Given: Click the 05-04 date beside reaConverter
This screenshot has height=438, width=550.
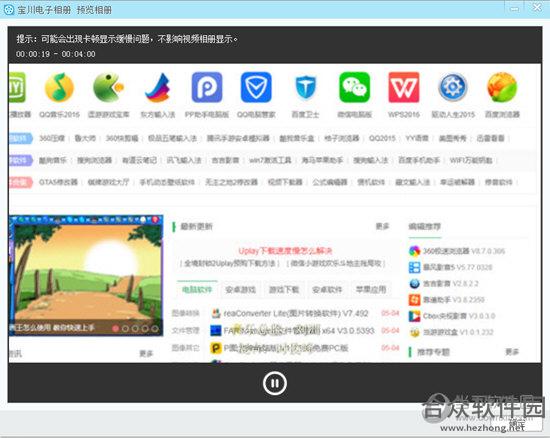Looking at the screenshot, I should (390, 313).
